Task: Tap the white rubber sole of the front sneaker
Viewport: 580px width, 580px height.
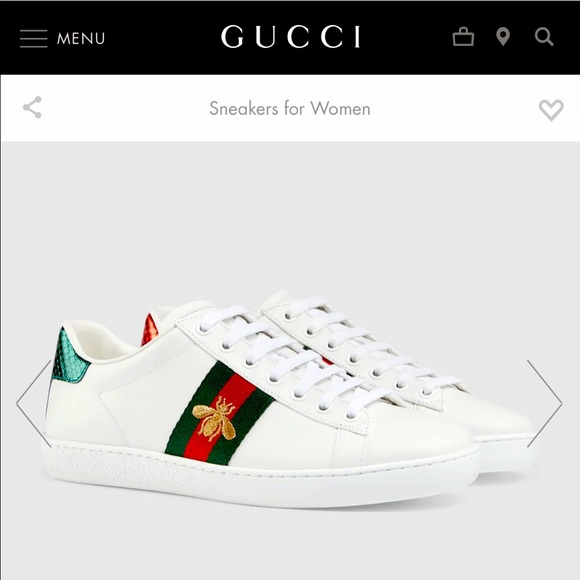Action: tap(261, 477)
